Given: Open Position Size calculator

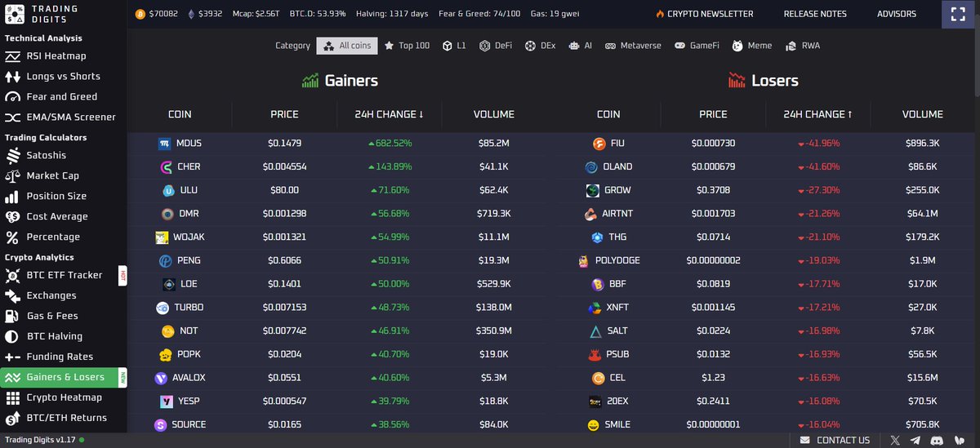Looking at the screenshot, I should [46, 196].
